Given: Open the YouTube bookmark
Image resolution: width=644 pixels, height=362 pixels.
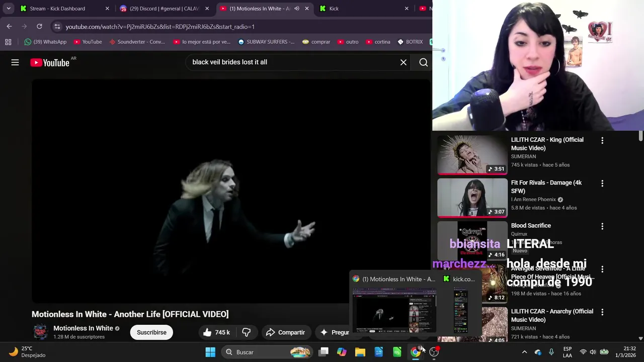Looking at the screenshot, I should coord(88,42).
